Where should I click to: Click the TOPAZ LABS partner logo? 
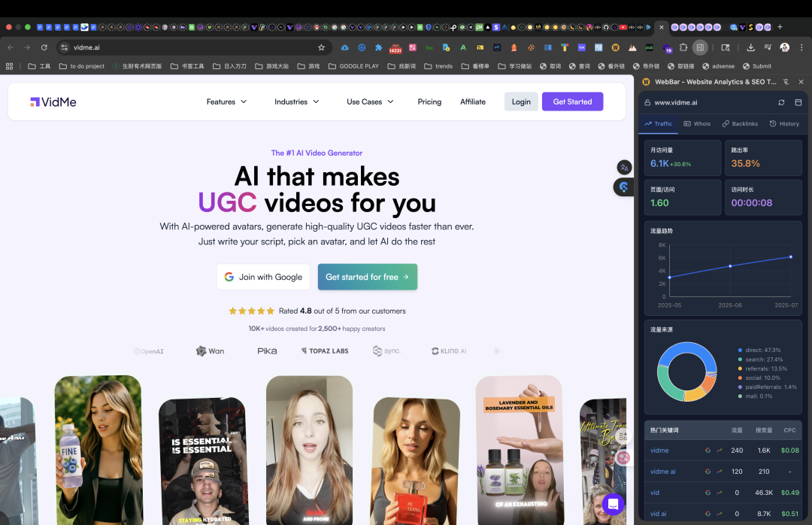coord(325,351)
